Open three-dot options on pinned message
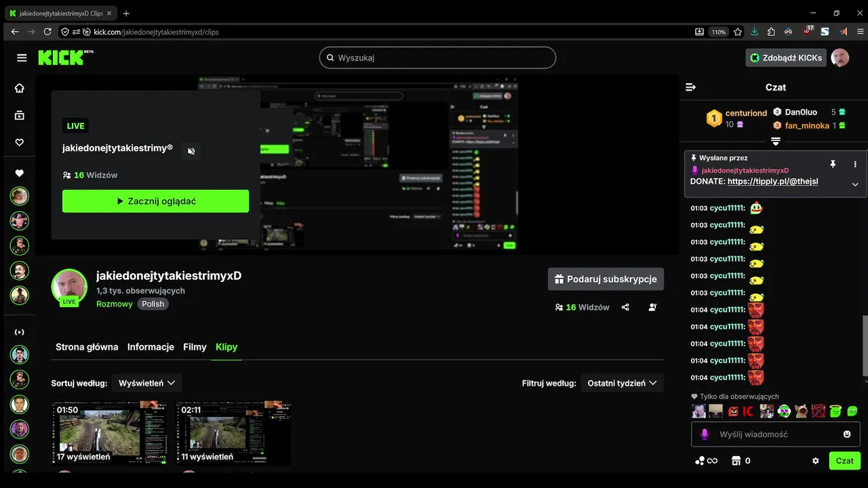Image resolution: width=868 pixels, height=488 pixels. coord(855,164)
